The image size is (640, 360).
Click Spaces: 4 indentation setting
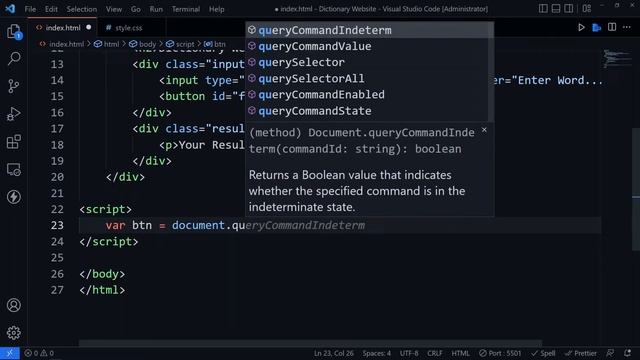[376, 353]
